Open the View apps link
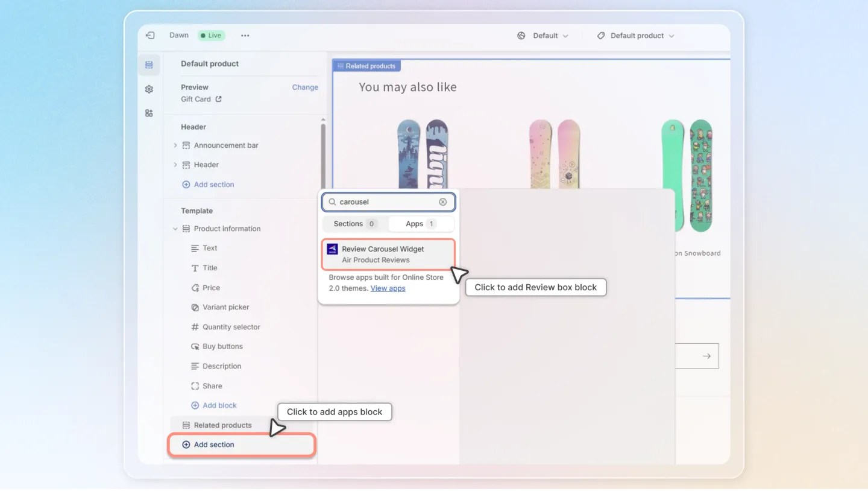Image resolution: width=868 pixels, height=491 pixels. pyautogui.click(x=388, y=288)
